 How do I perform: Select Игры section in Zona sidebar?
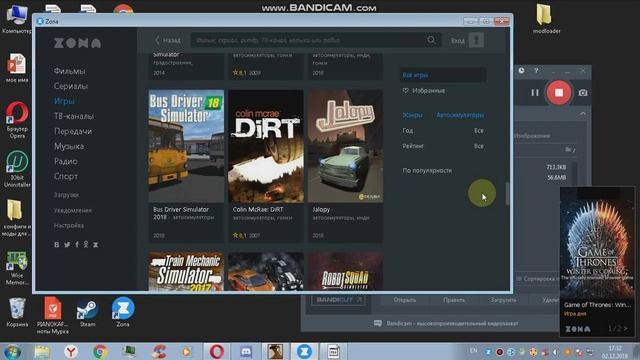[x=64, y=101]
